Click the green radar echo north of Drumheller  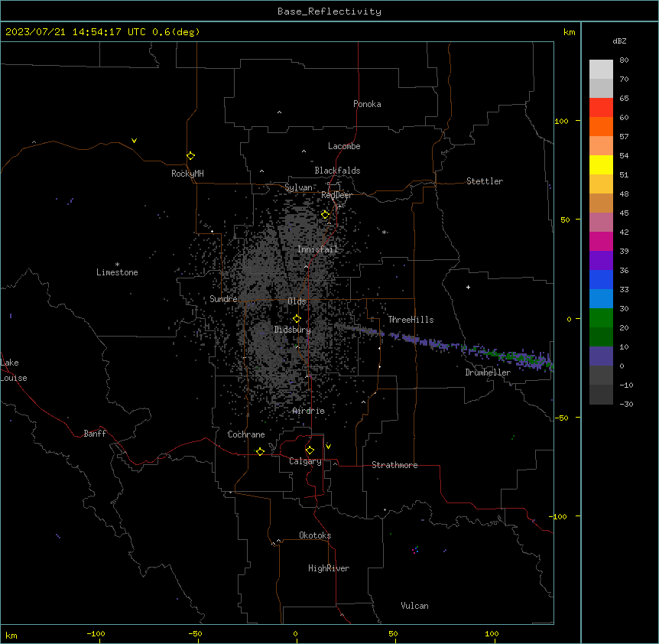click(x=517, y=357)
